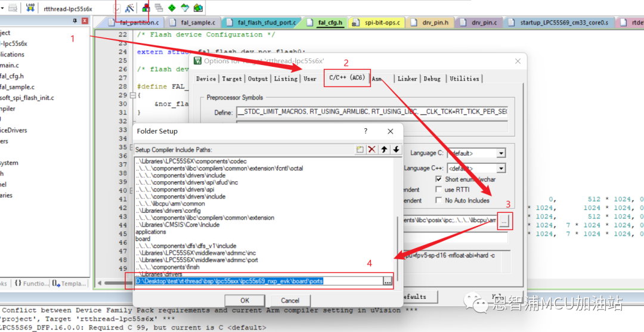This screenshot has width=644, height=332.
Task: Switch to the Utilities tab
Action: pos(464,79)
